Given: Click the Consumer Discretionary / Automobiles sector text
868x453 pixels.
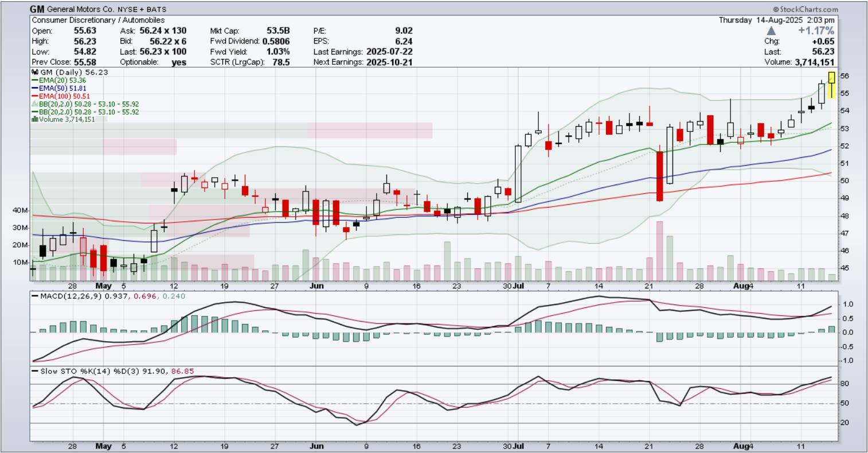Looking at the screenshot, I should pos(98,20).
